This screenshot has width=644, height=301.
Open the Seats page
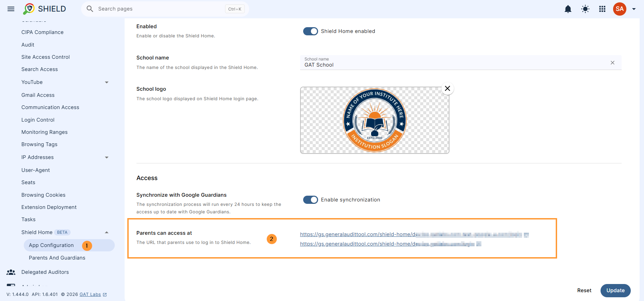28,182
